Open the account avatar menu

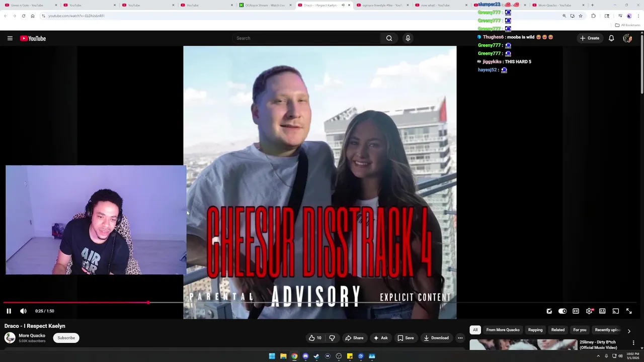click(x=627, y=38)
